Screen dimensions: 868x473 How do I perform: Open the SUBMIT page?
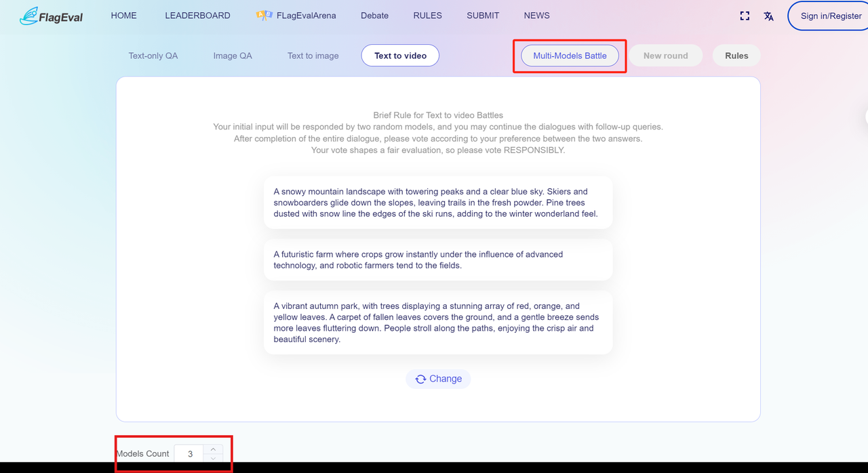pyautogui.click(x=483, y=16)
